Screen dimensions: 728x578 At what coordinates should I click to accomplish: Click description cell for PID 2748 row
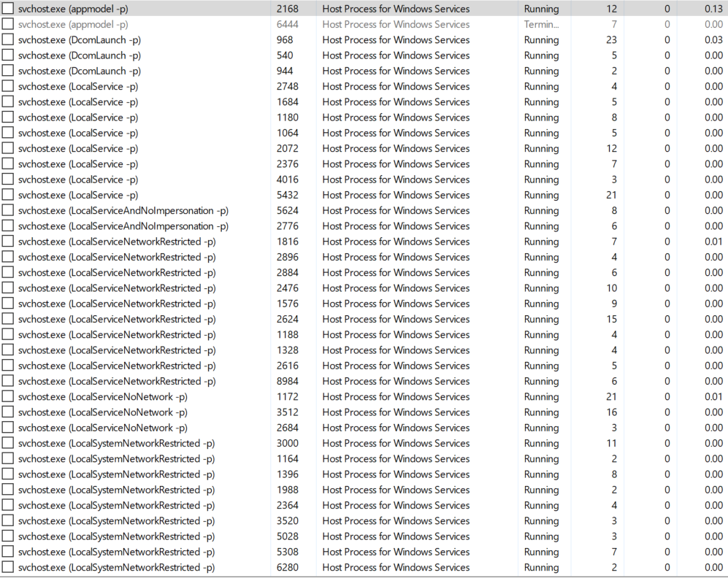pyautogui.click(x=396, y=86)
